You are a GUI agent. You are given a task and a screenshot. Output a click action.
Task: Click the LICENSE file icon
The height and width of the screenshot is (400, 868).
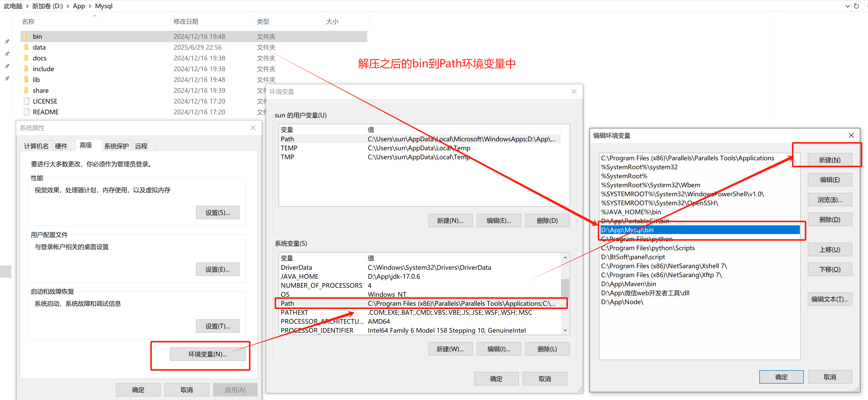pyautogui.click(x=26, y=101)
